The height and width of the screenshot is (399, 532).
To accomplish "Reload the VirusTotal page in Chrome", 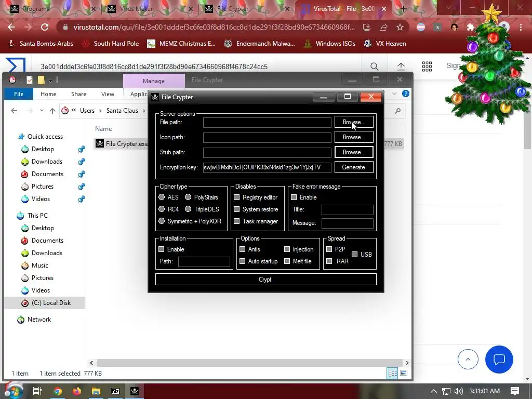I will (45, 27).
